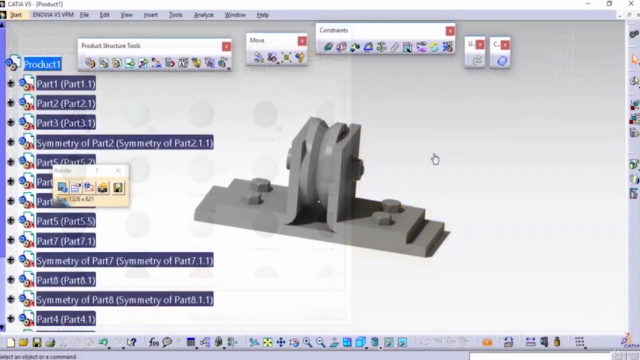The width and height of the screenshot is (640, 360).
Task: Expand Symmetry of Part7 tree node
Action: point(11,260)
